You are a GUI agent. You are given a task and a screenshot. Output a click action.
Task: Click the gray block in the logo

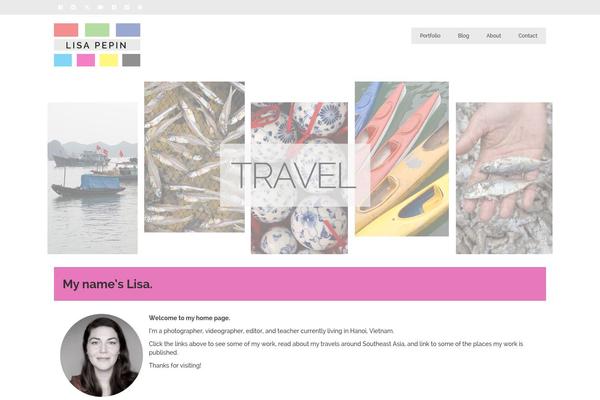point(131,60)
